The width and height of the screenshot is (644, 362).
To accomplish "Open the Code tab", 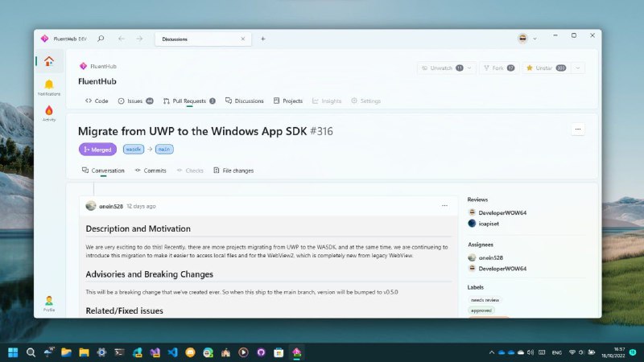I will coord(97,101).
